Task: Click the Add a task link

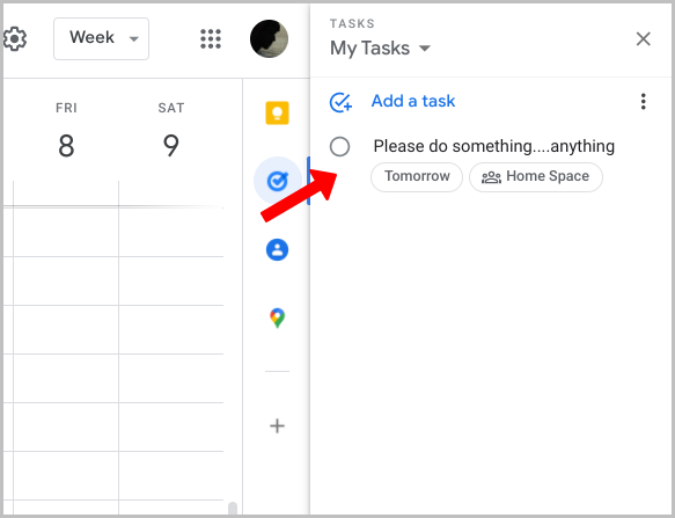Action: (x=413, y=101)
